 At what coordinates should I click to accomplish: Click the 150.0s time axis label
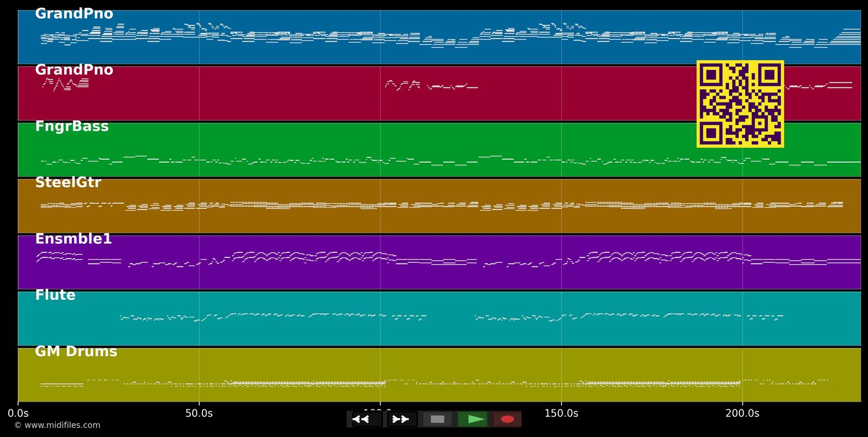[x=561, y=413]
